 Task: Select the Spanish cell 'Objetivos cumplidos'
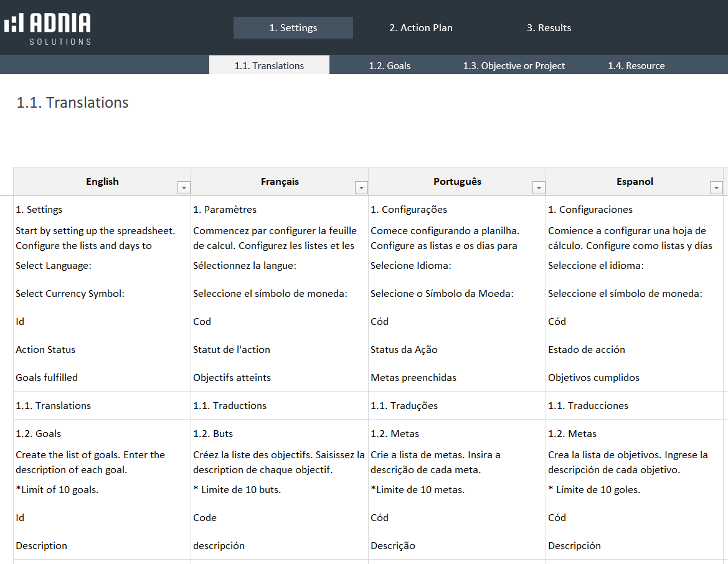[593, 378]
